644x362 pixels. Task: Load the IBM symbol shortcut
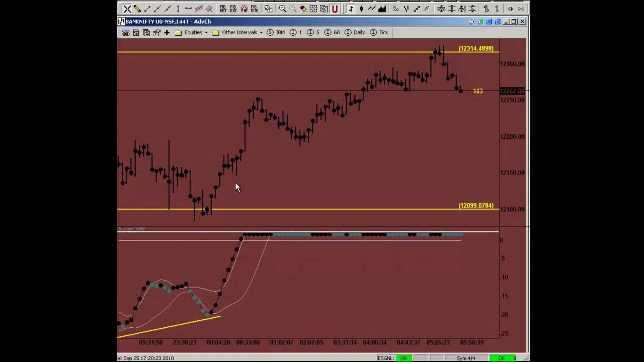276,32
